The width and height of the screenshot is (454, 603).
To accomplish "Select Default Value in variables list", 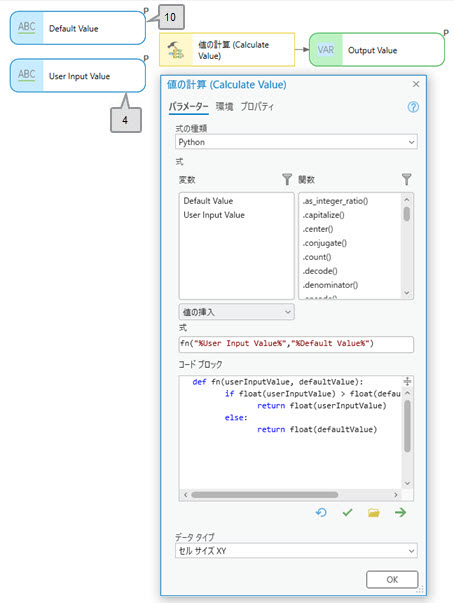I will (208, 201).
